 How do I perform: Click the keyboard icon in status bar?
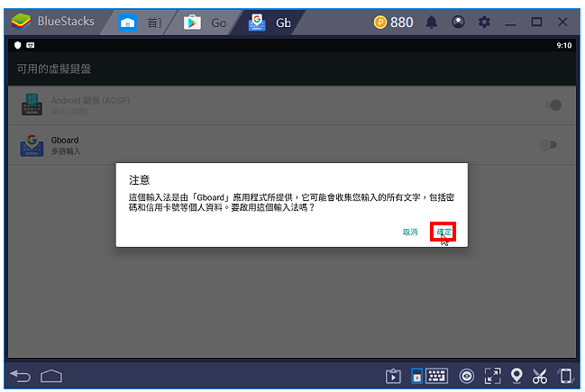coord(31,45)
